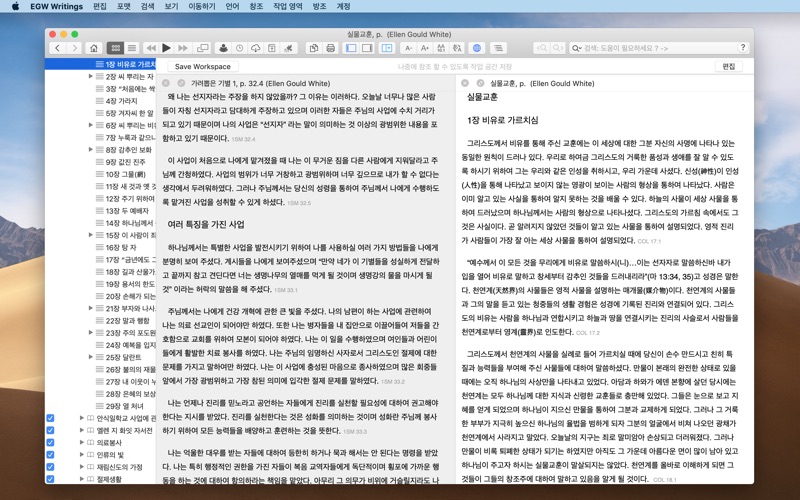
Task: Click the translation language icon
Action: 457,48
